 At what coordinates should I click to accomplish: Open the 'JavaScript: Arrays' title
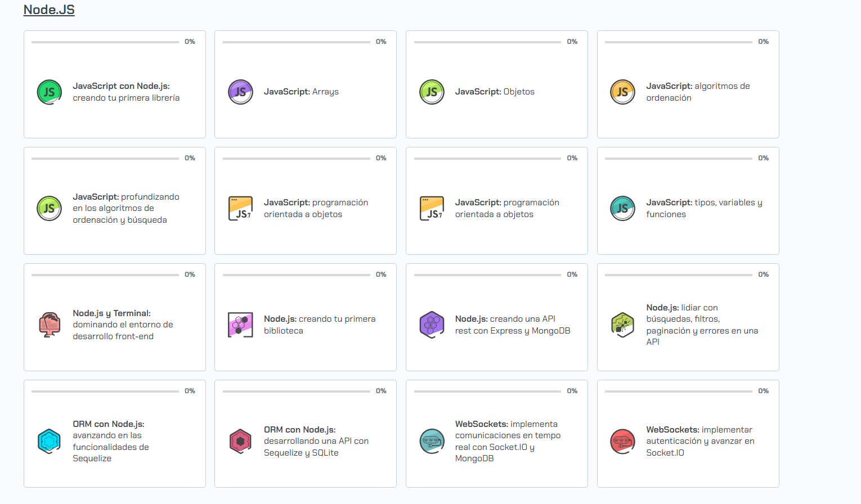tap(301, 92)
